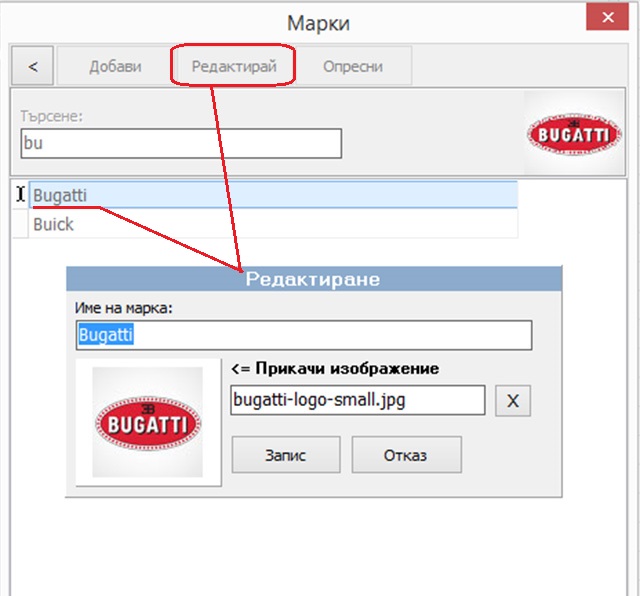640x596 pixels.
Task: Click the Добави button
Action: [x=115, y=66]
